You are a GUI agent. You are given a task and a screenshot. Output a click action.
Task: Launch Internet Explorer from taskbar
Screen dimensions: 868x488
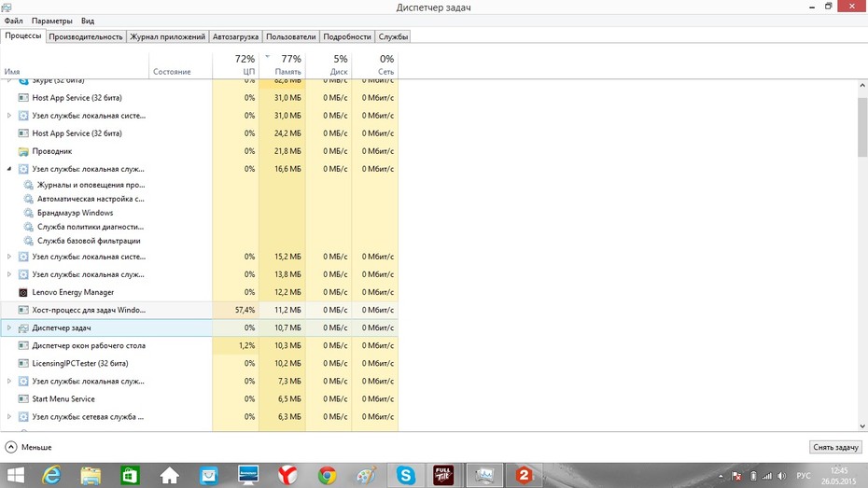(x=51, y=475)
